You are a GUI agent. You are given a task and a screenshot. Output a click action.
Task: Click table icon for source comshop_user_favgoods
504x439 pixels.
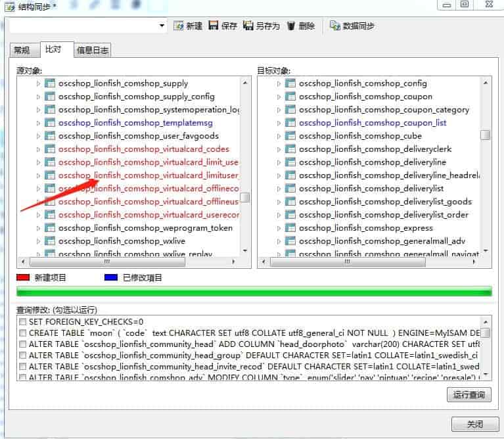[50, 136]
